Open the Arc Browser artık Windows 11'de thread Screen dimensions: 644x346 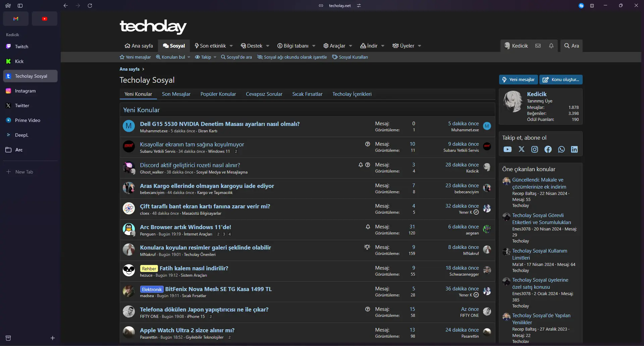185,227
